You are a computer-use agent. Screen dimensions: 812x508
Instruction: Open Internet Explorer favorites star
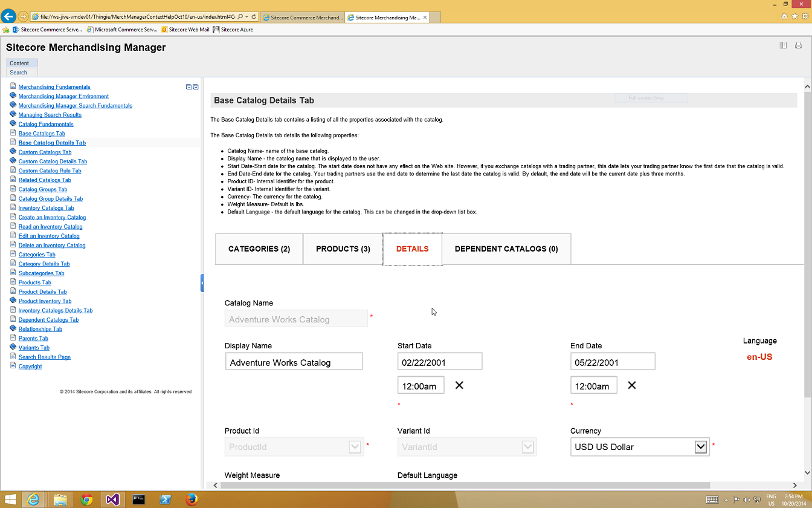[794, 16]
